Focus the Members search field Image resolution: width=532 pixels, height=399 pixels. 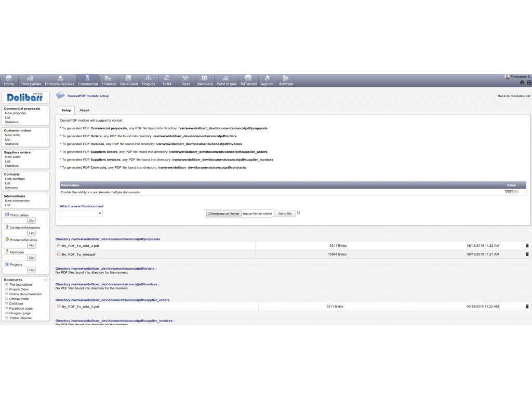(15, 258)
